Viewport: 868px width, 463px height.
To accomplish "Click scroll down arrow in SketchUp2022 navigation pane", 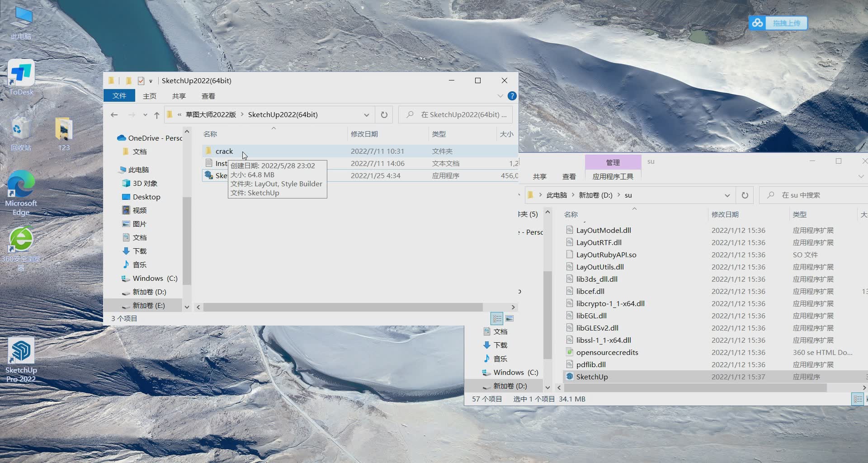I will 187,307.
